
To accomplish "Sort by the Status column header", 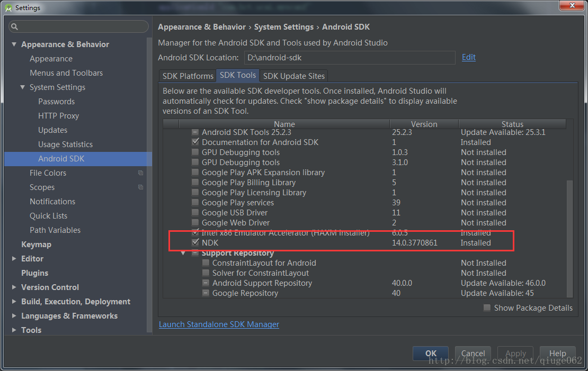I will pos(512,124).
